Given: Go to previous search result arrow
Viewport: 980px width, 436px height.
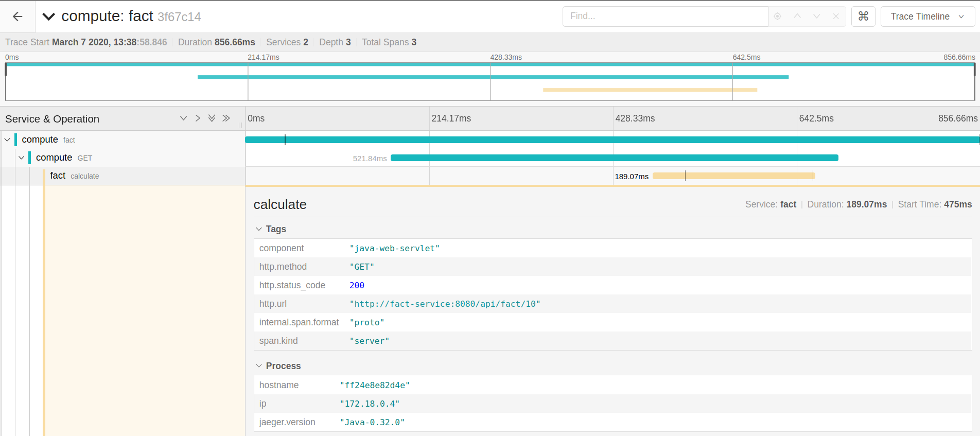Looking at the screenshot, I should click(797, 16).
